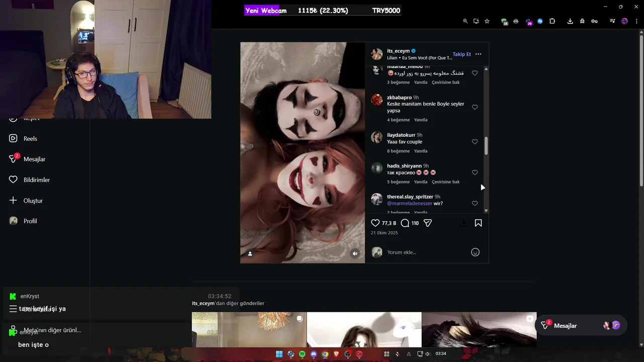Open Reels from the sidebar
Viewport: 644px width, 362px height.
coord(24,138)
